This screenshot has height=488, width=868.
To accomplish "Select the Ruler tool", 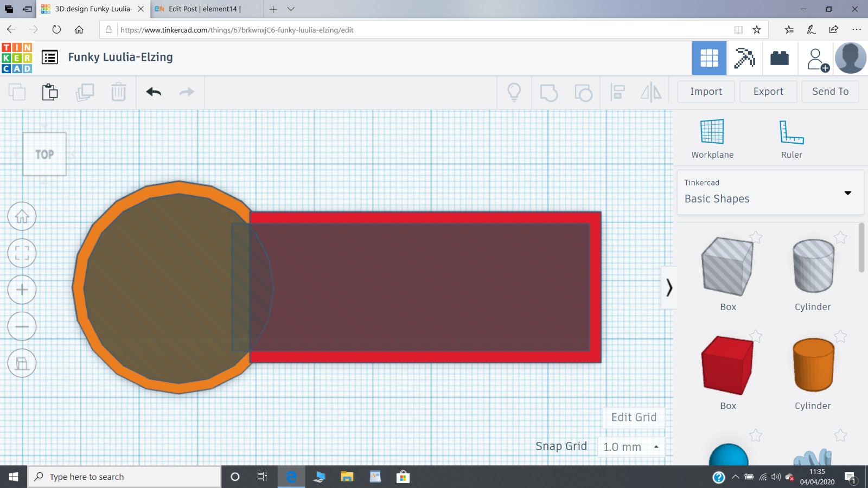I will point(791,139).
